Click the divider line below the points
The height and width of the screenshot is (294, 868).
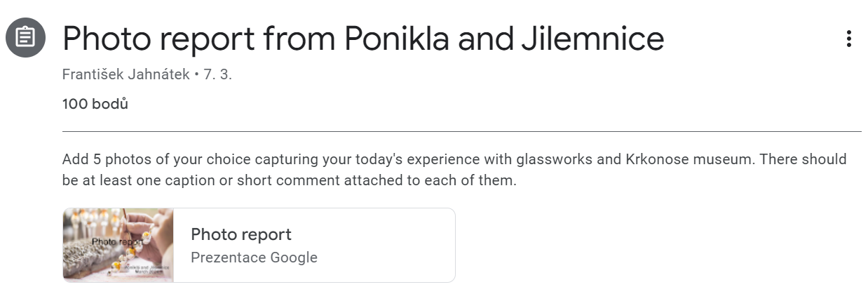point(461,131)
